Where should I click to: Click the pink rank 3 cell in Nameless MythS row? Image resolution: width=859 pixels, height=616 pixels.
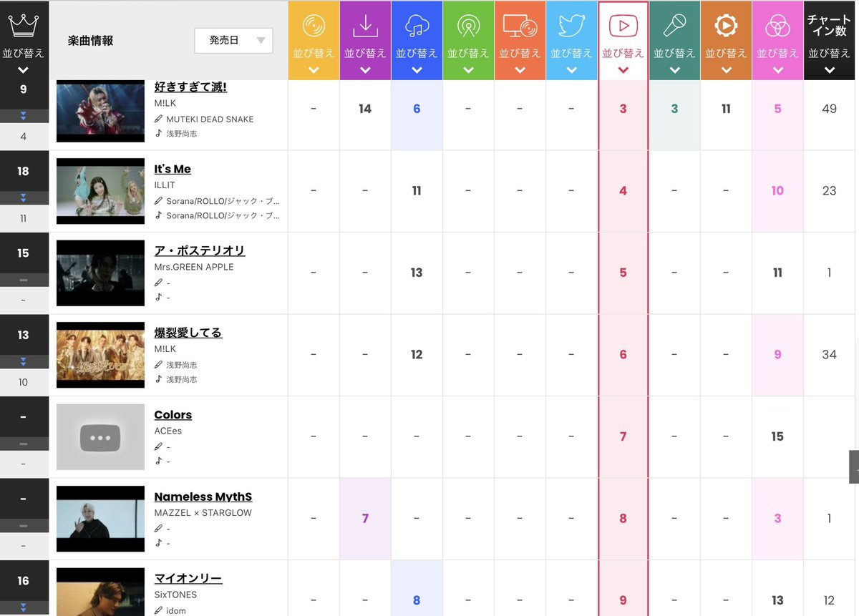tap(777, 519)
